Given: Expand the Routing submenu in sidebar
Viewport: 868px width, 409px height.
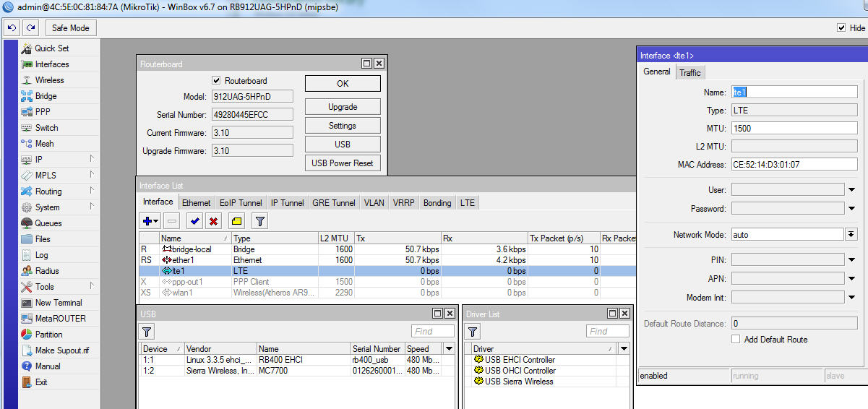Looking at the screenshot, I should tap(92, 191).
